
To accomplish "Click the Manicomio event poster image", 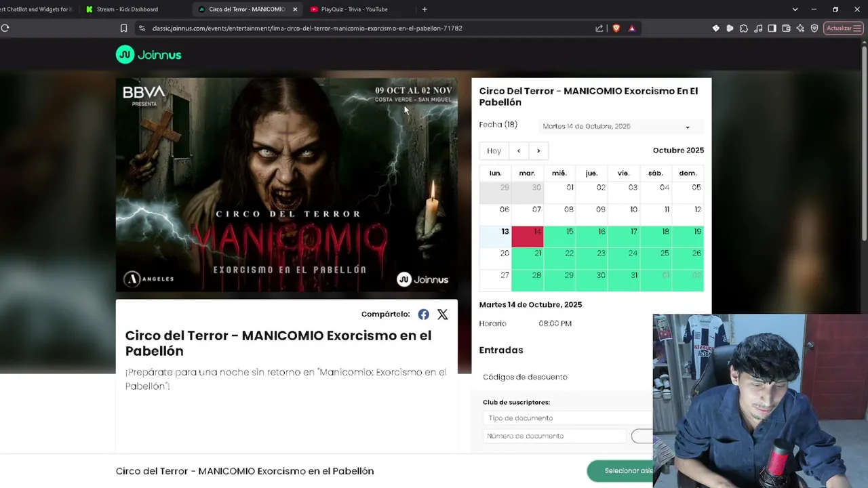I will pos(287,185).
